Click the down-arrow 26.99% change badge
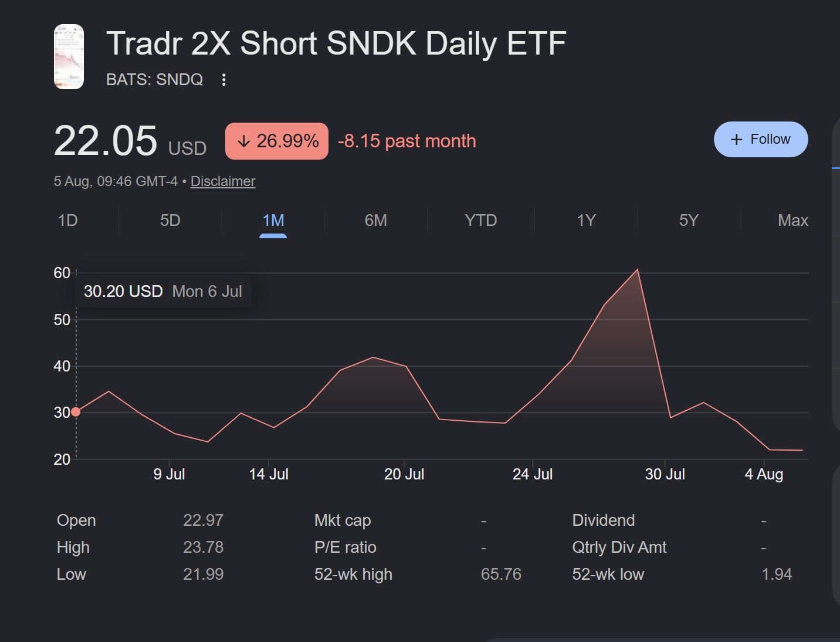The image size is (840, 642). coord(277,141)
